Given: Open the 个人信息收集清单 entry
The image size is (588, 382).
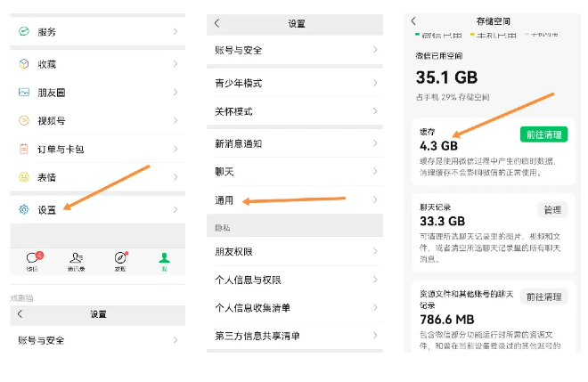Looking at the screenshot, I should coord(253,308).
